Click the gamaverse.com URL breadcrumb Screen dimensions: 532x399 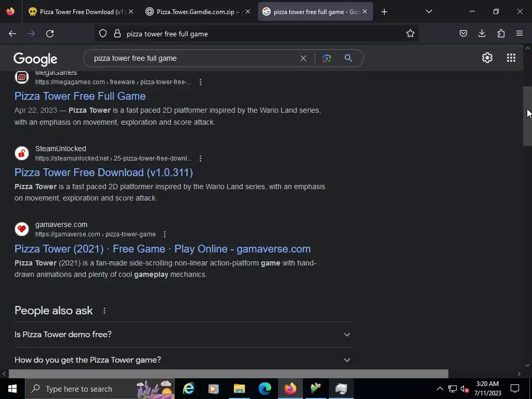click(x=96, y=234)
